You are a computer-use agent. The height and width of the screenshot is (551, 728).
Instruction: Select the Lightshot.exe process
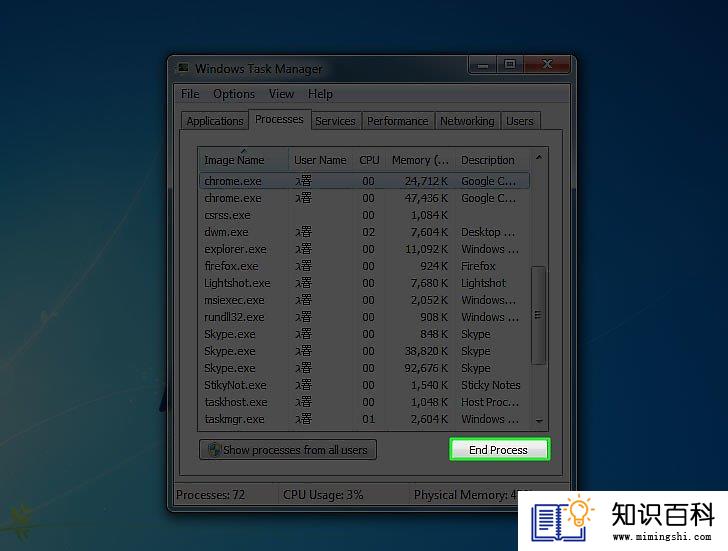click(364, 283)
